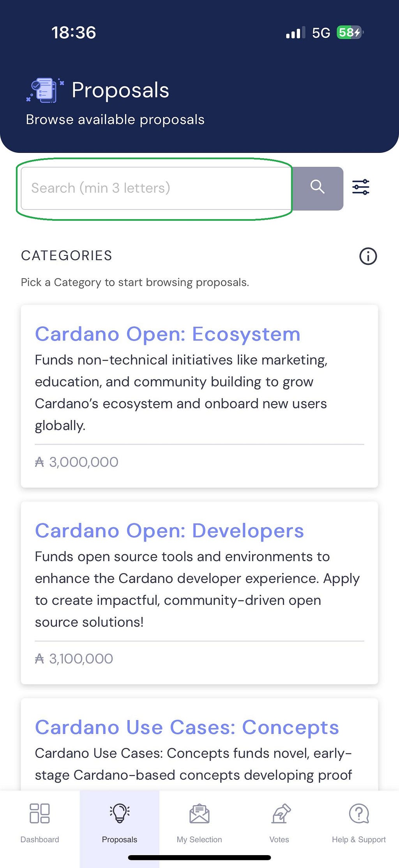Open the filter sliders icon

361,187
